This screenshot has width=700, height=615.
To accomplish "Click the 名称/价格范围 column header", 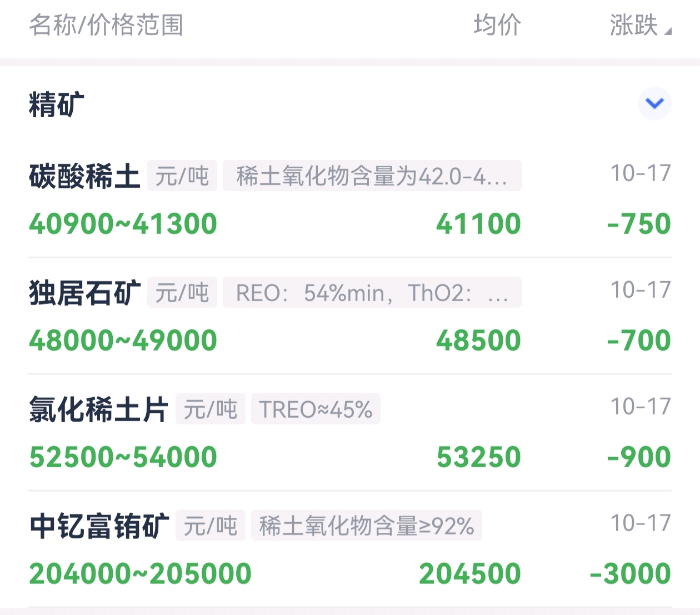I will click(106, 26).
